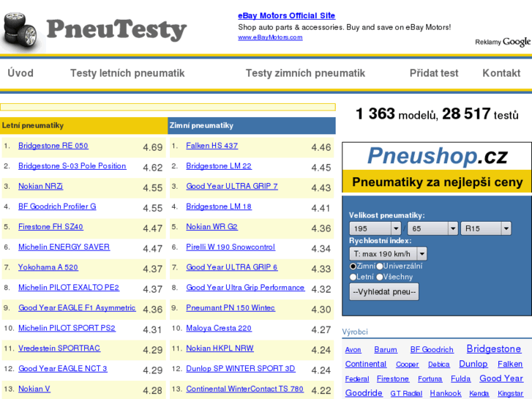Select the Univerzální radio button
Image resolution: width=532 pixels, height=399 pixels.
click(x=380, y=266)
